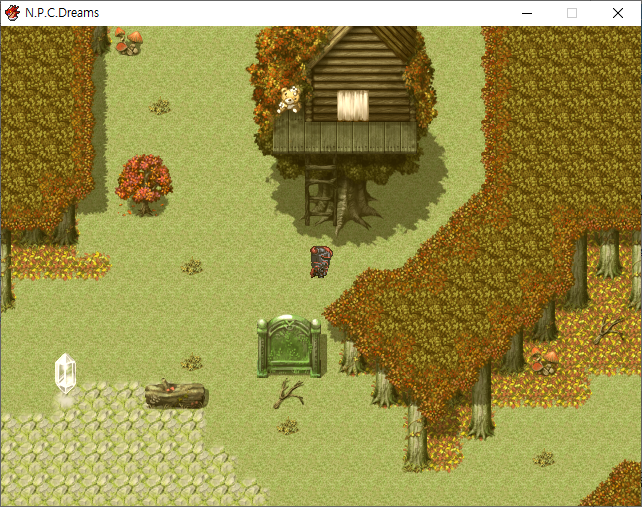
Task: Click the N.P.C.Dreams app icon in title bar
Action: click(13, 13)
